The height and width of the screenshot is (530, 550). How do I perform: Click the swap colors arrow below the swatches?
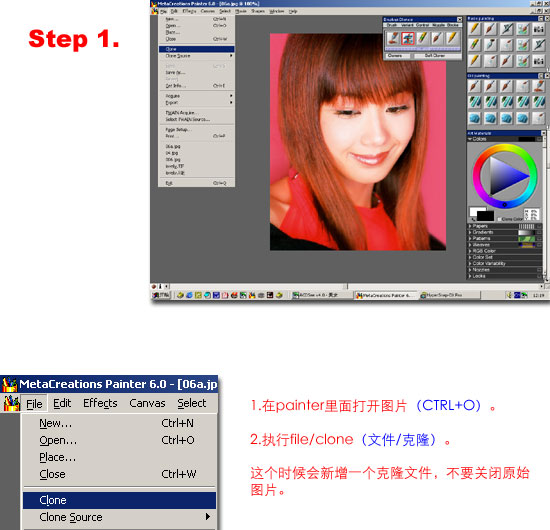[473, 219]
